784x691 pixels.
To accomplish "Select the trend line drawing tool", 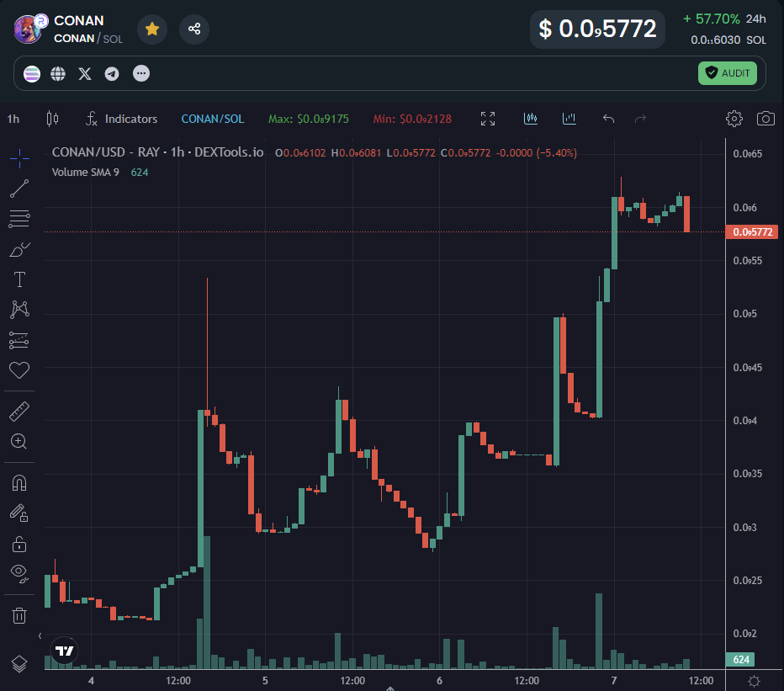I will coord(19,189).
